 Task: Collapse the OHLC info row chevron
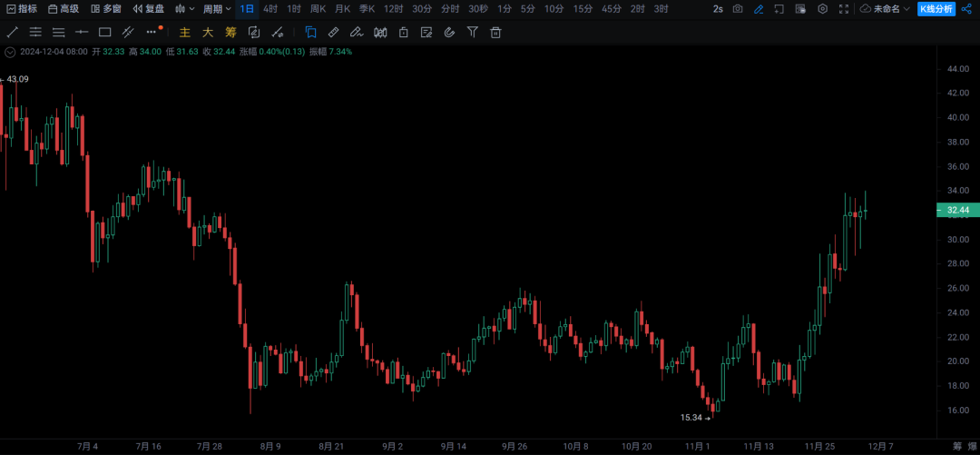click(x=10, y=52)
